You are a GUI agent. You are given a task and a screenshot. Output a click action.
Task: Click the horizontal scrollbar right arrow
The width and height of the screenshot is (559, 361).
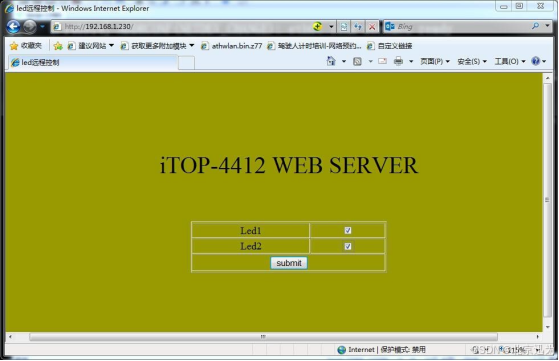point(538,337)
